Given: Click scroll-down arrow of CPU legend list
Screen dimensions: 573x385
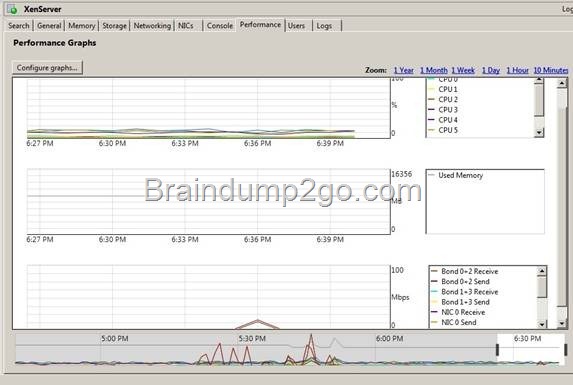Looking at the screenshot, I should click(x=539, y=133).
